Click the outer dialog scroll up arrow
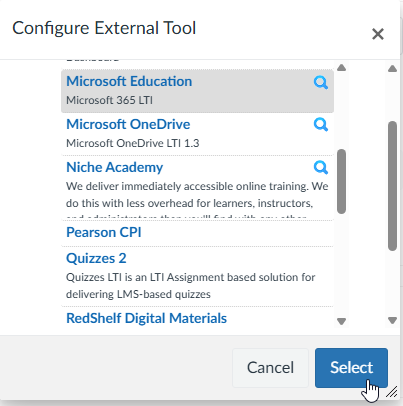403x406 pixels. (392, 69)
